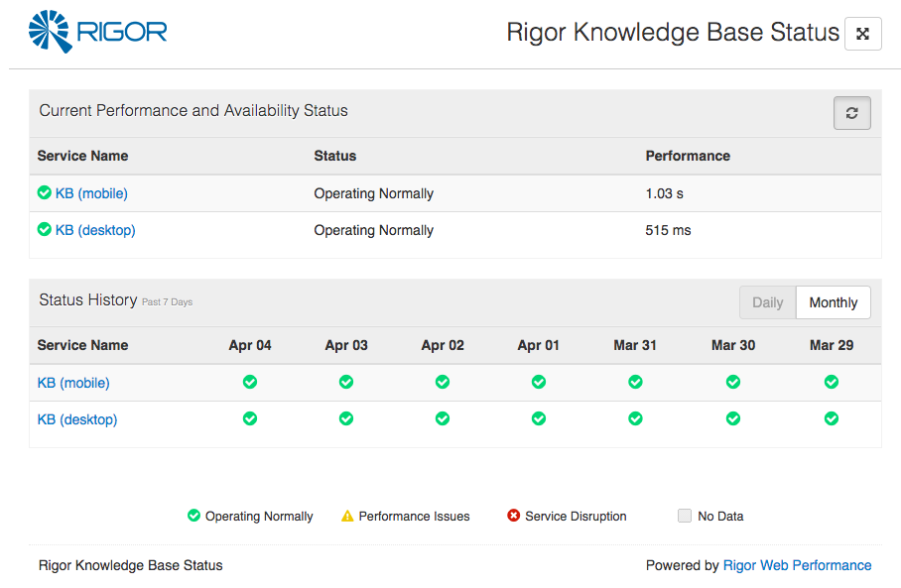Click the Operating Normally legend label
The width and height of the screenshot is (901, 588).
[259, 517]
